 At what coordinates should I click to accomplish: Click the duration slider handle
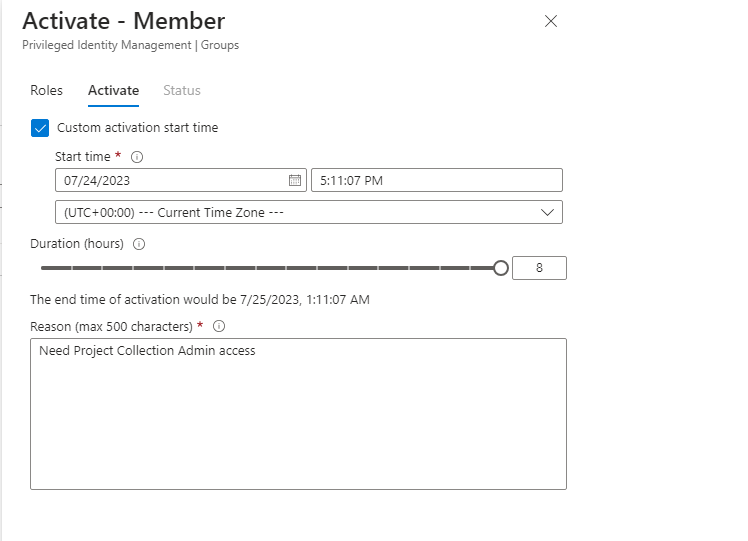coord(501,268)
